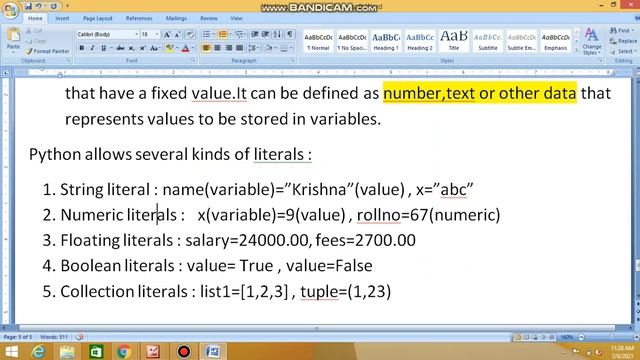Toggle text highlight color
Viewport: 640px width, 360px height.
(169, 48)
